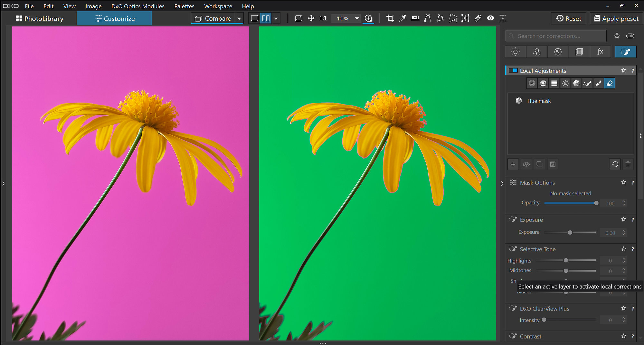
Task: Select the Crop tool
Action: pyautogui.click(x=390, y=18)
